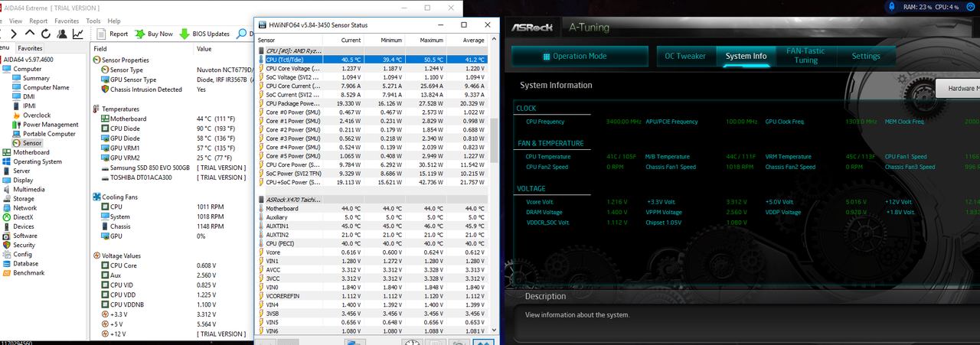Image resolution: width=980 pixels, height=345 pixels.
Task: Open AIDA64 Favorites menu
Action: click(x=67, y=21)
